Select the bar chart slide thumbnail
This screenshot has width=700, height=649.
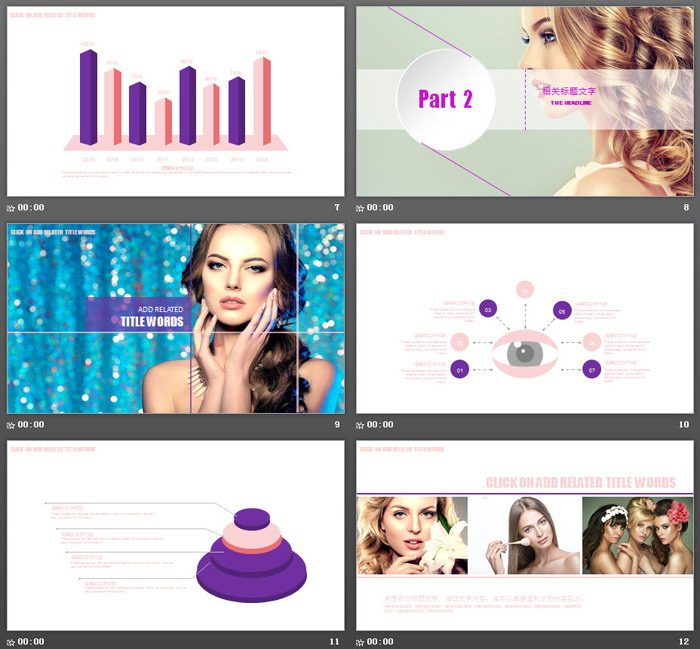coord(176,101)
